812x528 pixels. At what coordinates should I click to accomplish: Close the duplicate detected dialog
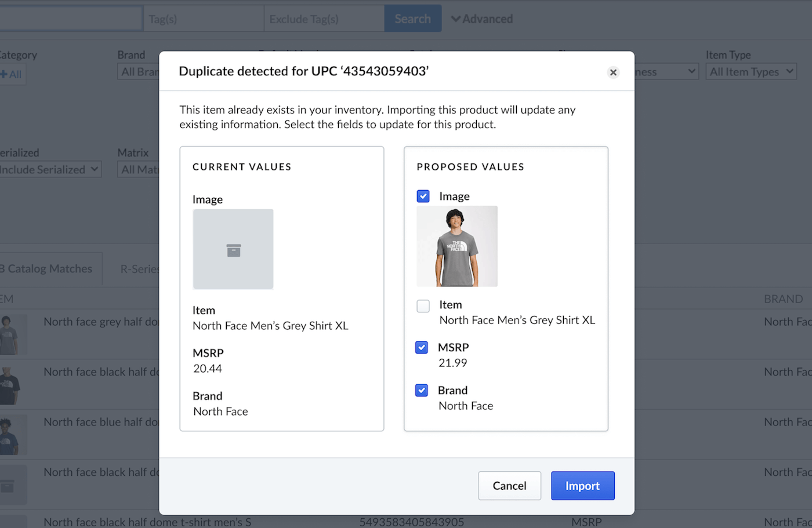pos(613,72)
